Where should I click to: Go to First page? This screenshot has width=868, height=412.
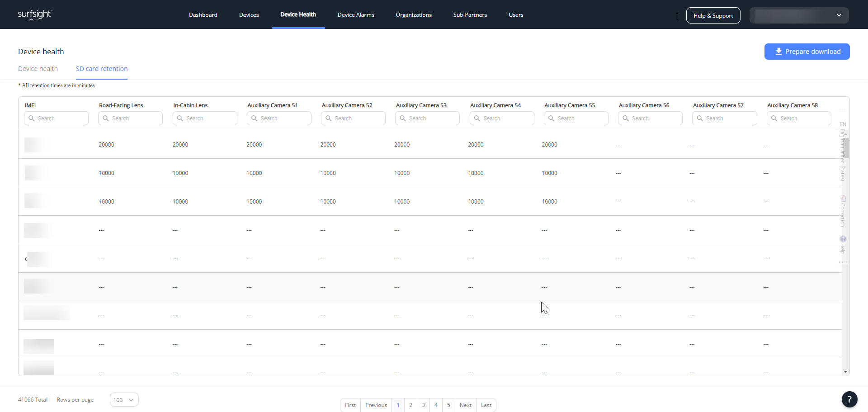pyautogui.click(x=350, y=405)
